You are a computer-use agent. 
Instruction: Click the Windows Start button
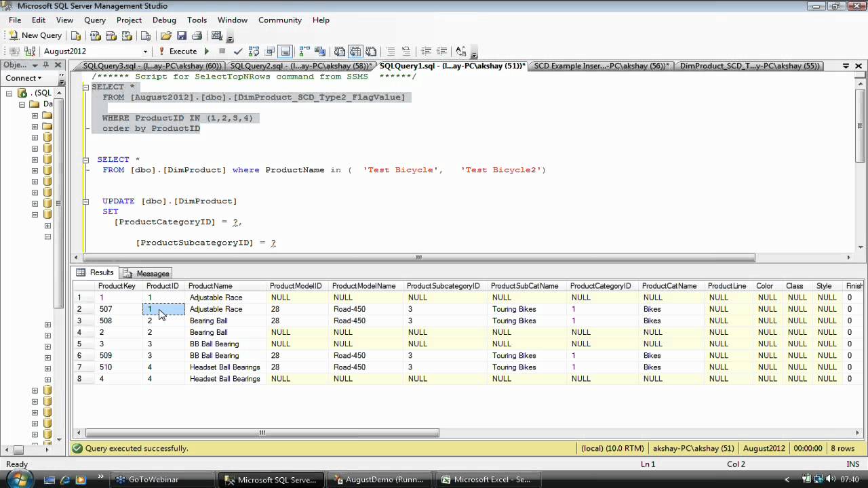[x=18, y=479]
